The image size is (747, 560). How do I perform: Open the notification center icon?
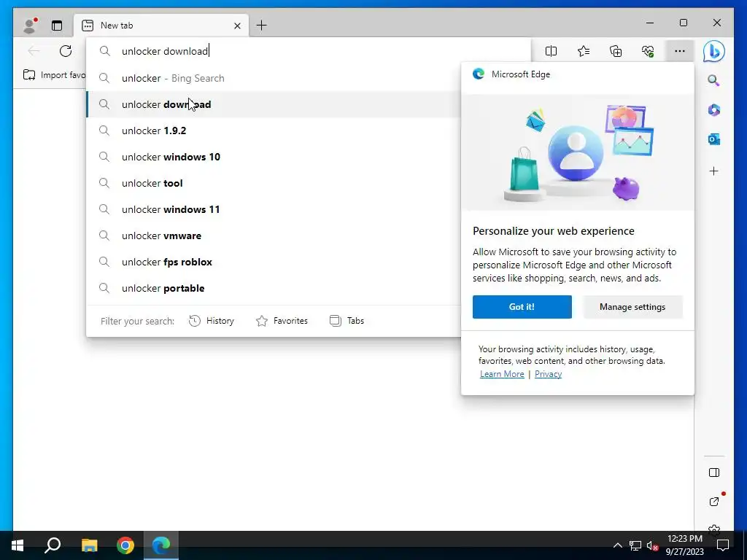(723, 545)
